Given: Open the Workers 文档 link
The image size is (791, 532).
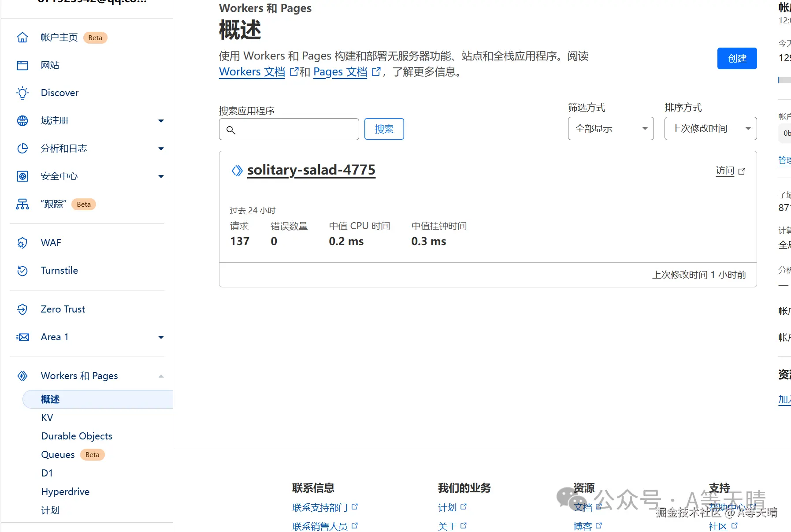Looking at the screenshot, I should click(252, 72).
